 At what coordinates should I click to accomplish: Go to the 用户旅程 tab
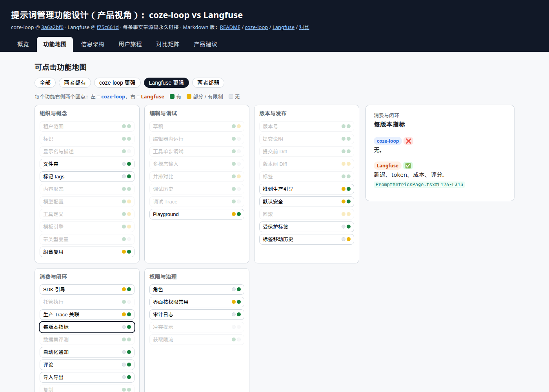tap(130, 44)
